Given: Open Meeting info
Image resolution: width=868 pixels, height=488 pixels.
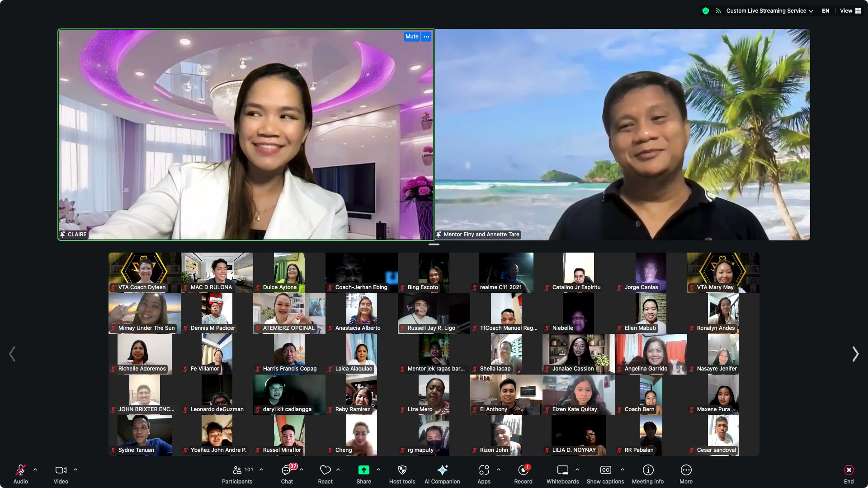Looking at the screenshot, I should point(648,474).
